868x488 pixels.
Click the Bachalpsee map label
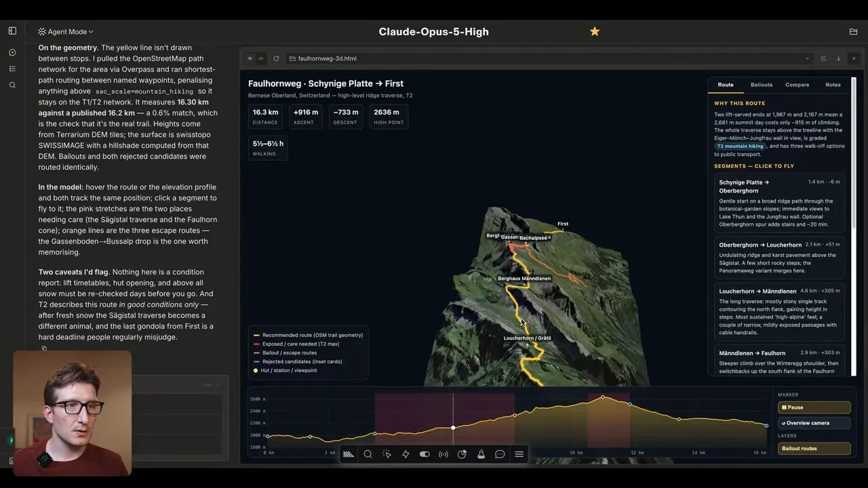tap(533, 238)
